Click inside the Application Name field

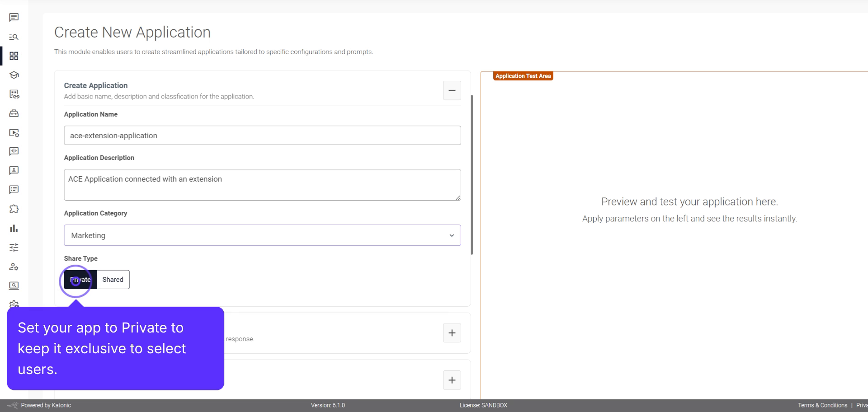pos(262,136)
